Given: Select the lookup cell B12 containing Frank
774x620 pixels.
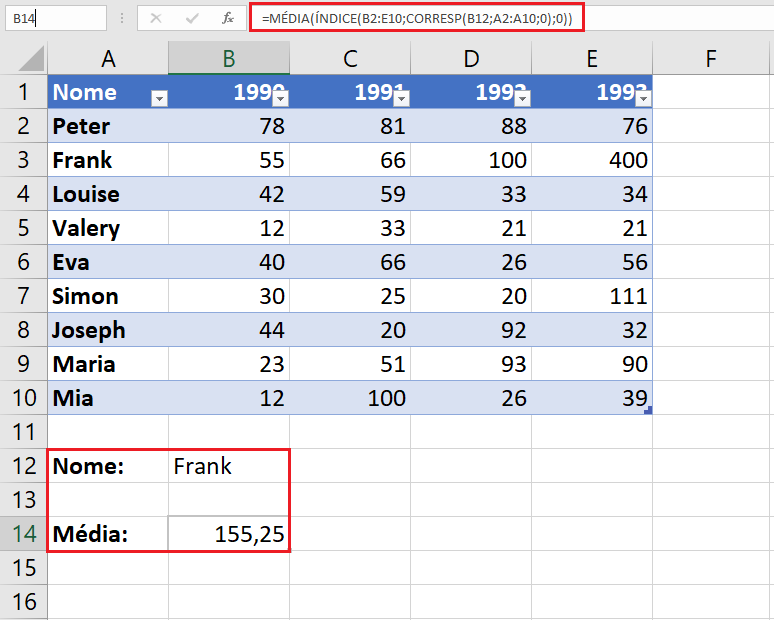Looking at the screenshot, I should pos(229,466).
